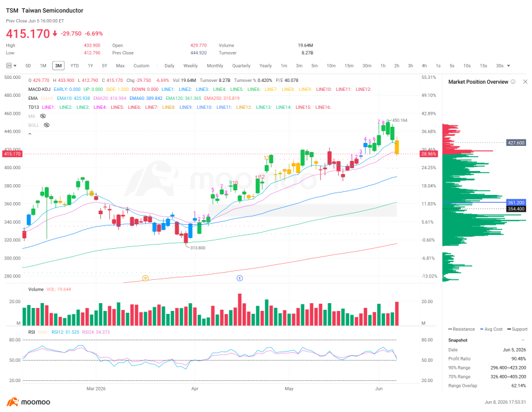Show the hidden MA indicator
532x412 pixels.
point(43,116)
